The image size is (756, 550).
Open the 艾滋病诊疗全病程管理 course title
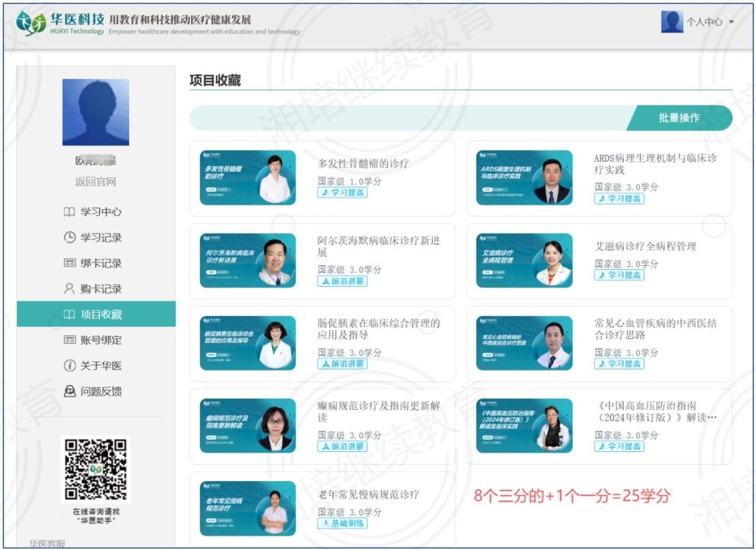pyautogui.click(x=645, y=246)
